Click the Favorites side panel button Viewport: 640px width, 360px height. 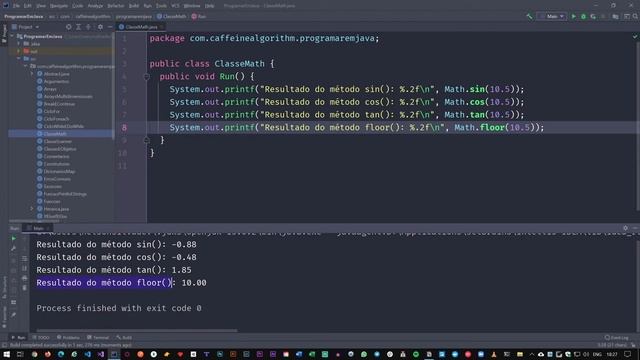pyautogui.click(x=4, y=318)
